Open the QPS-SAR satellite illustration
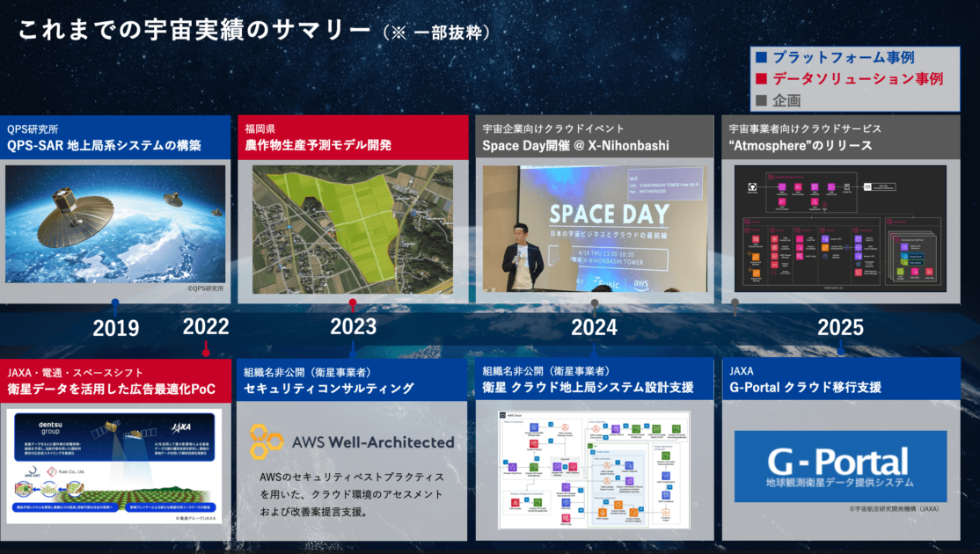The width and height of the screenshot is (980, 554). pyautogui.click(x=115, y=224)
